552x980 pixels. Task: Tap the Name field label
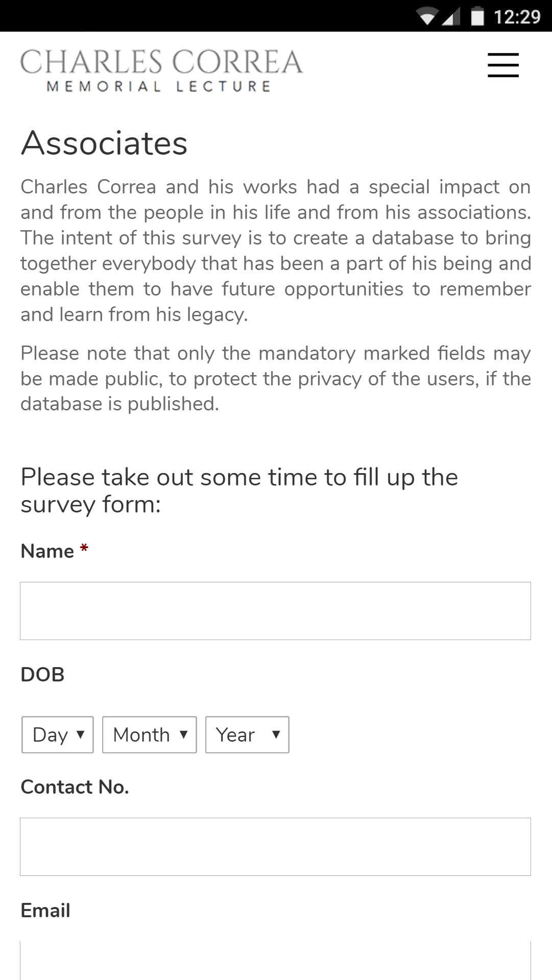47,551
